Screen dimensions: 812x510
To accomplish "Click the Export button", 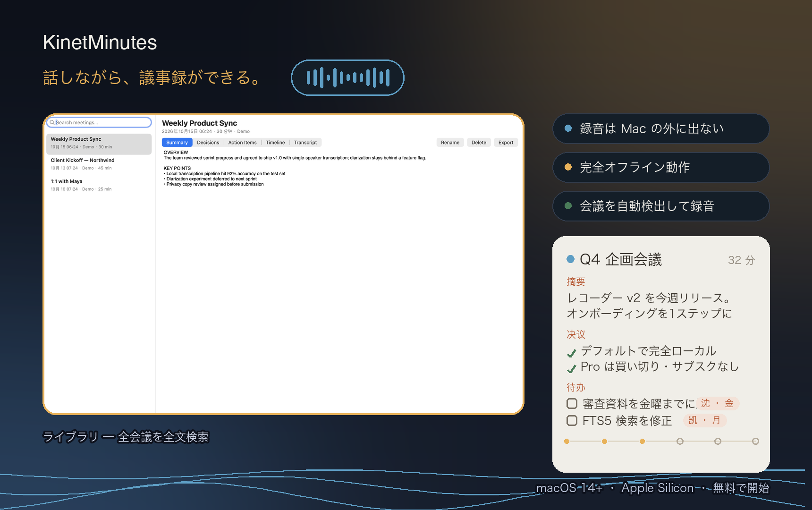I will pos(506,142).
